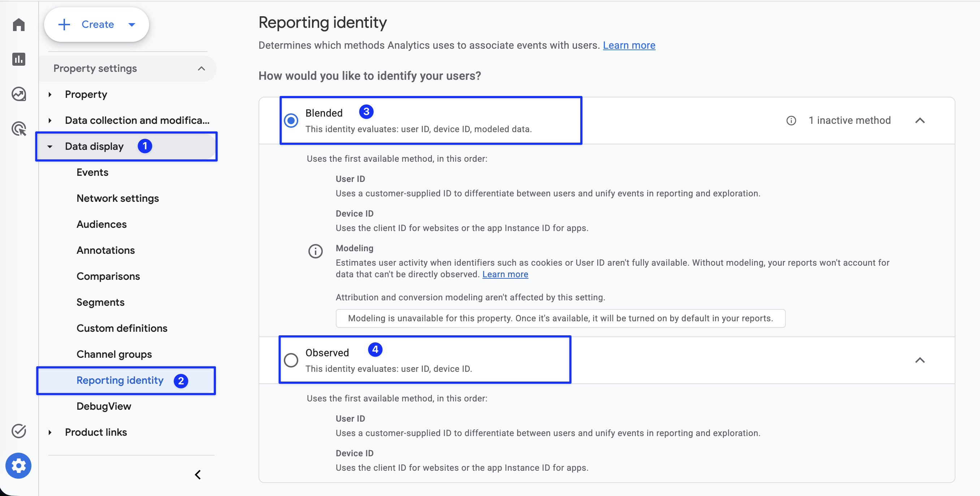Screen dimensions: 980x496
Task: Collapse the Data display arrow
Action: pyautogui.click(x=49, y=147)
